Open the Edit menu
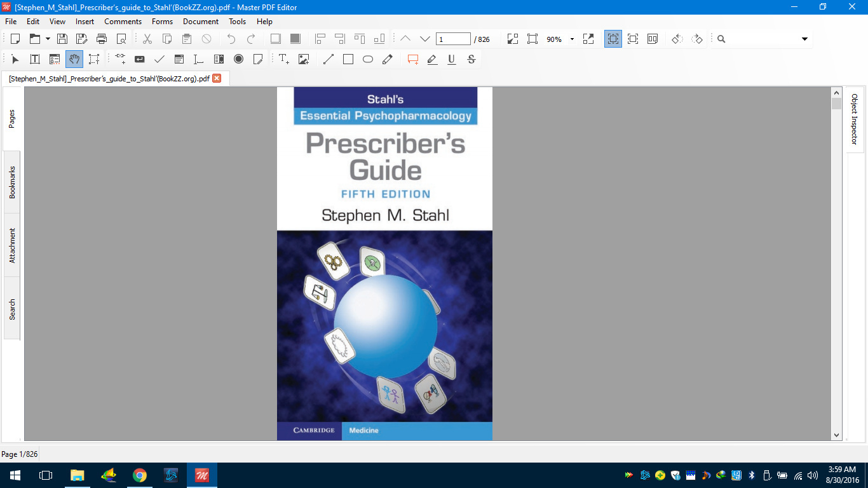 pos(33,21)
